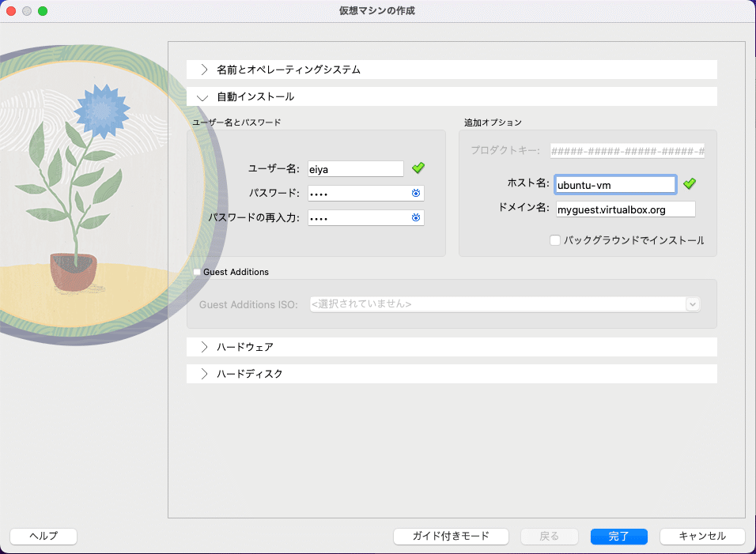This screenshot has width=756, height=554.
Task: Click the 戻る button
Action: tap(549, 536)
